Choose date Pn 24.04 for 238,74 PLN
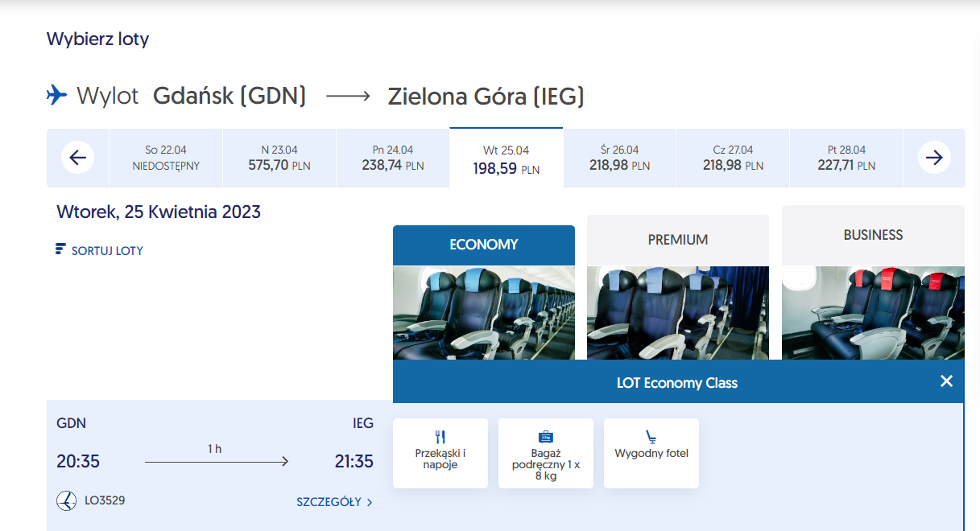980x531 pixels. click(x=393, y=158)
